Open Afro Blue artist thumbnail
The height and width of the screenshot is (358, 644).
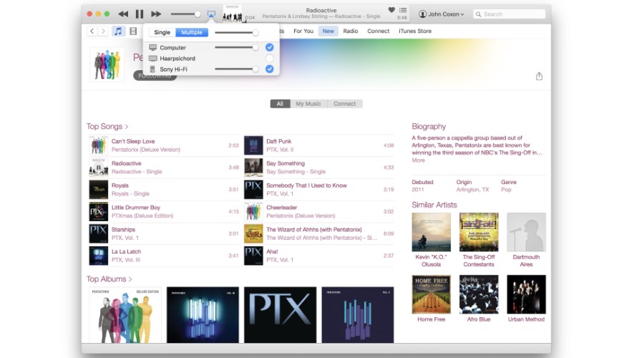point(479,294)
